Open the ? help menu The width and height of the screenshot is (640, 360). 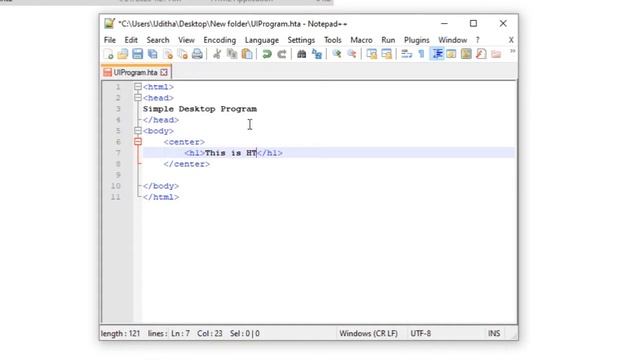(478, 40)
